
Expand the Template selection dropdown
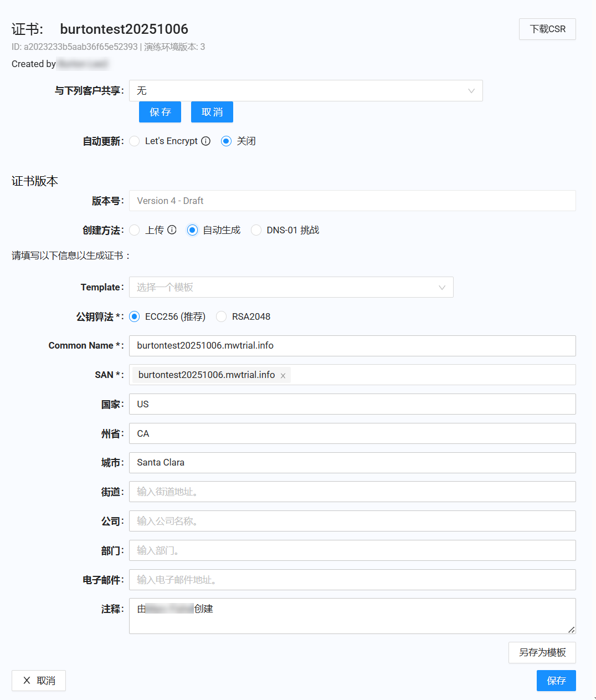[291, 287]
